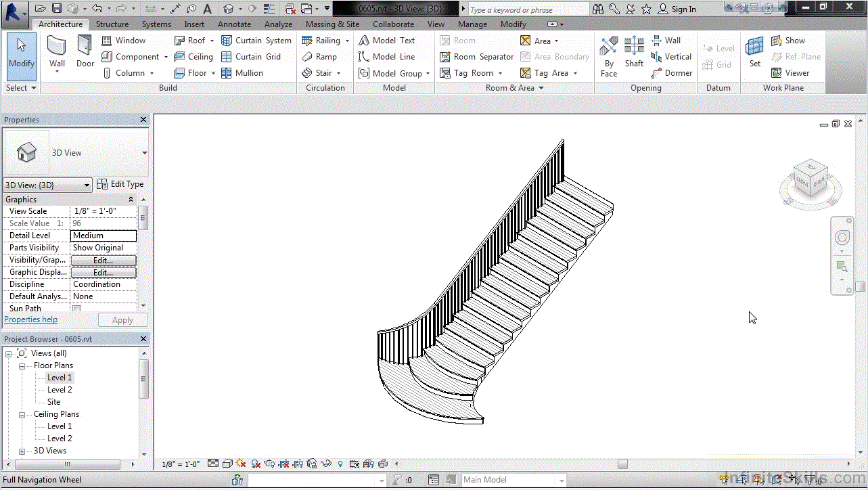Viewport: 868px width, 490px height.
Task: Toggle shadows icon in view control bar
Action: (256, 464)
